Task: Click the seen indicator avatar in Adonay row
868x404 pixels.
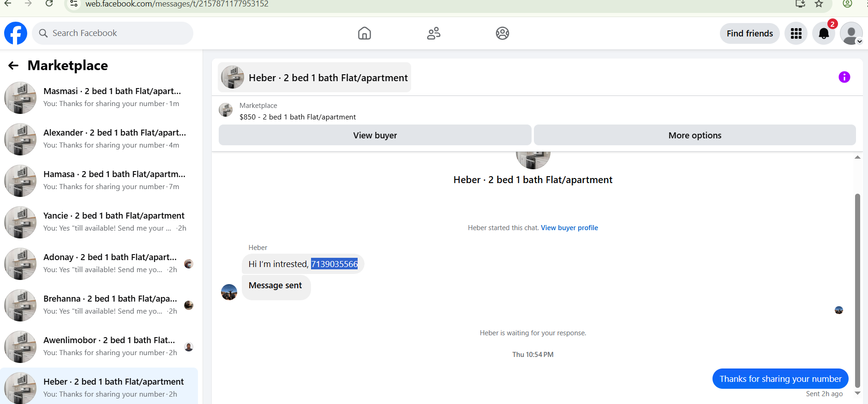Action: 189,264
